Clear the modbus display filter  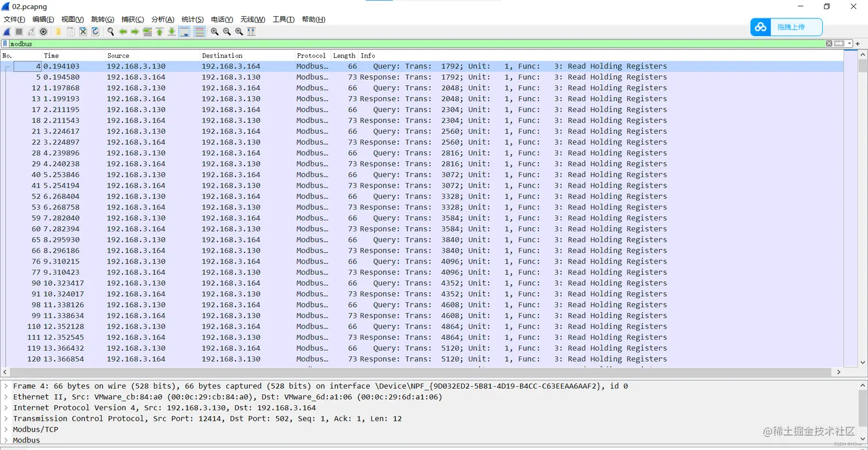click(x=829, y=44)
